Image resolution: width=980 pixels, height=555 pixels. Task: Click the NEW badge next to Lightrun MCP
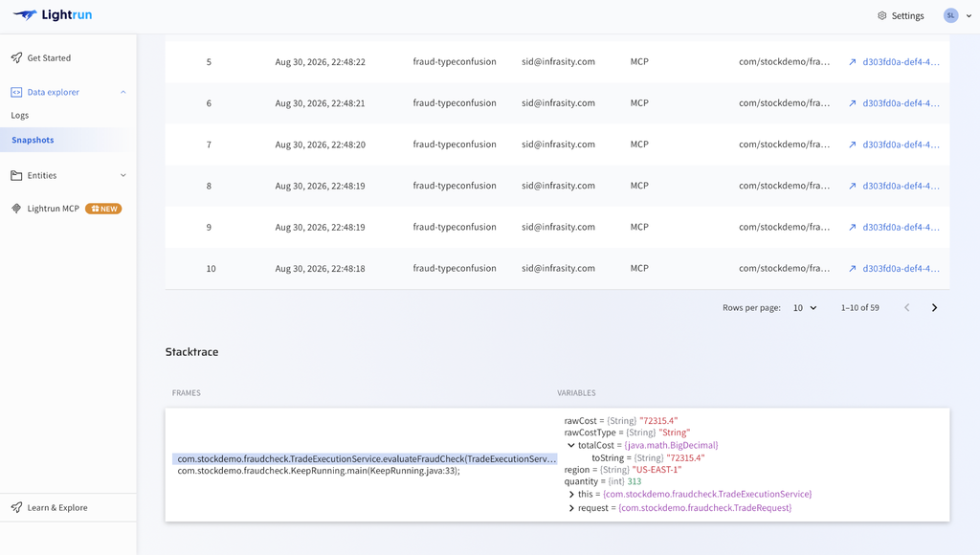coord(103,209)
